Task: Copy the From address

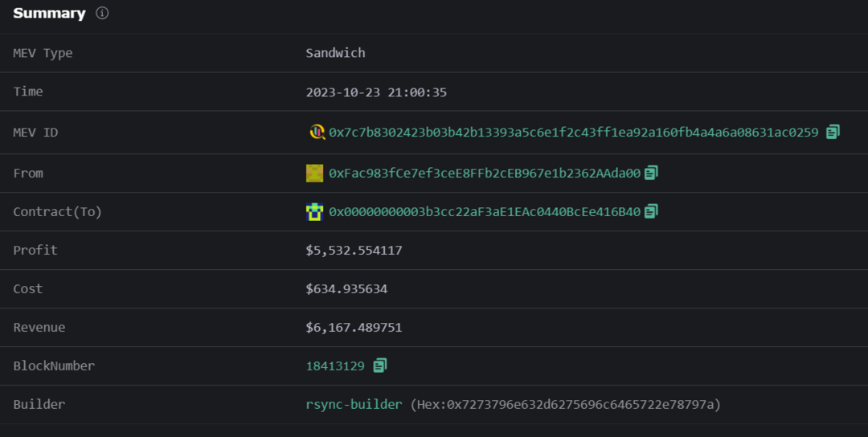Action: click(x=651, y=173)
